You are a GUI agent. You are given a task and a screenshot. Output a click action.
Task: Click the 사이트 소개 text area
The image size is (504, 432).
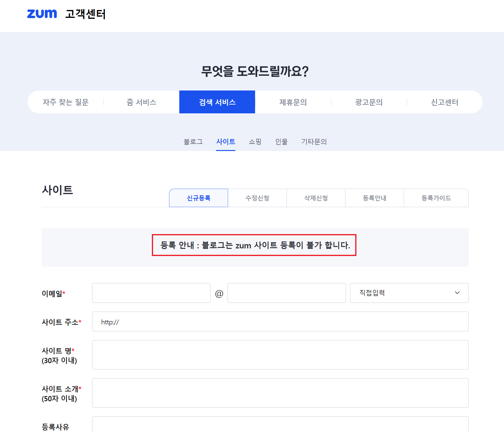coord(280,393)
